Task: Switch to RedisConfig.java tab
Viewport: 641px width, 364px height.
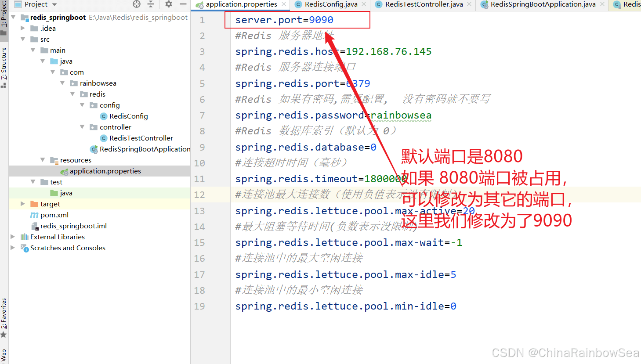Action: pos(331,4)
